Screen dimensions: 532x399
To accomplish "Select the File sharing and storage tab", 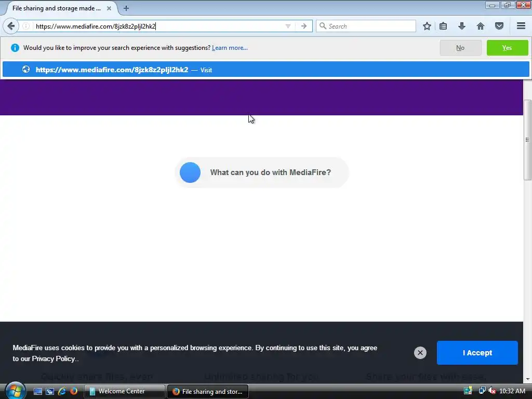I will point(61,8).
